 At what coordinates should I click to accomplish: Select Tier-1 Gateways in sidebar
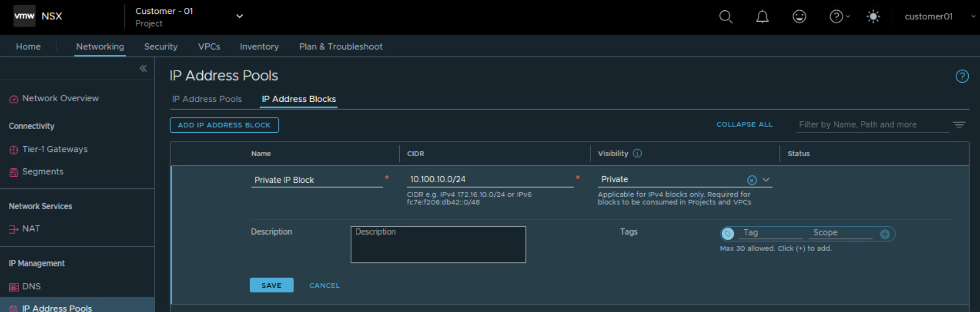pos(55,149)
